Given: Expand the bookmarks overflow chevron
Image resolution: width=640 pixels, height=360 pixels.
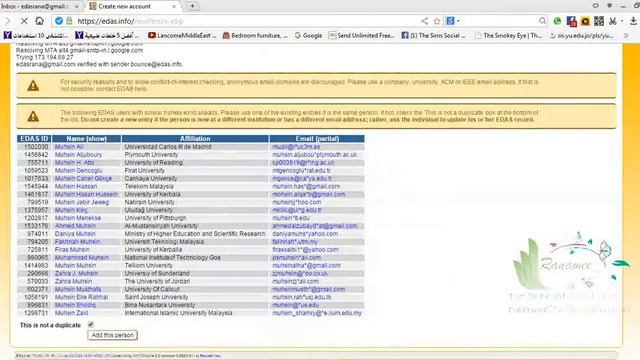Looking at the screenshot, I should (x=626, y=36).
